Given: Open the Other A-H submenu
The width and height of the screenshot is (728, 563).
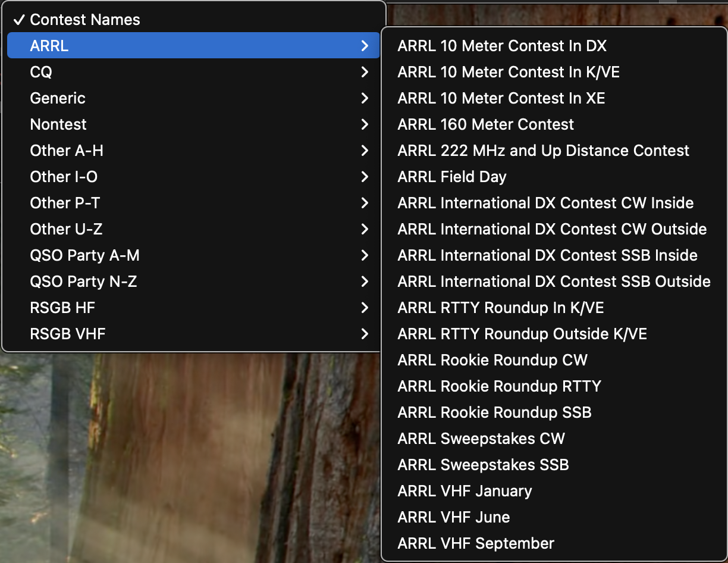Looking at the screenshot, I should pos(193,151).
